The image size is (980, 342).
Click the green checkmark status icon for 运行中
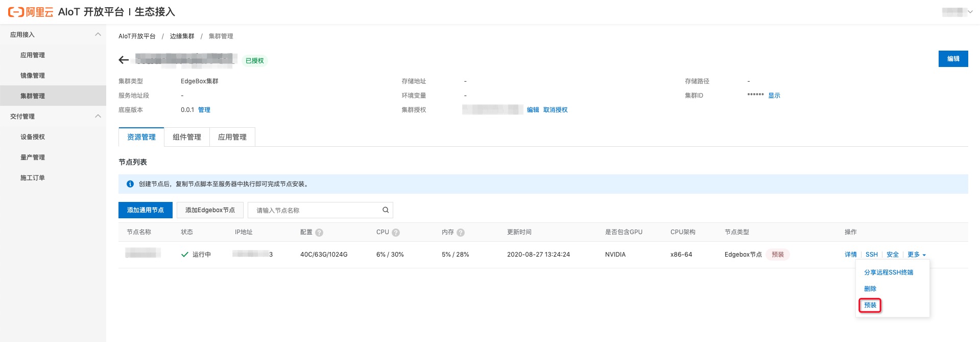pos(185,255)
